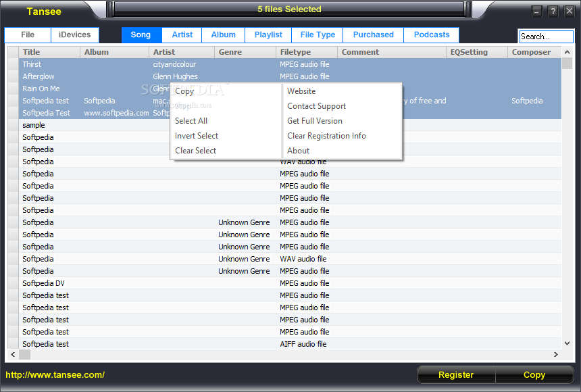Choose Clear Select from context menu
The height and width of the screenshot is (392, 581).
(196, 151)
